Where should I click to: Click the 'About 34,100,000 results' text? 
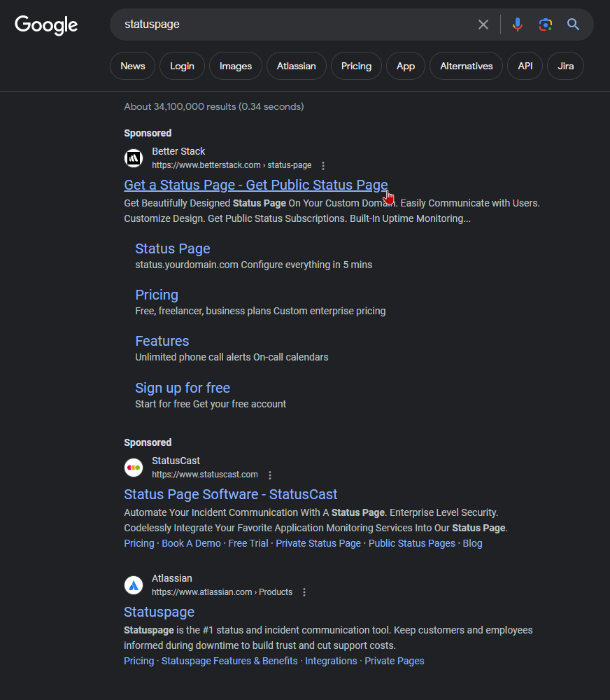tap(214, 106)
